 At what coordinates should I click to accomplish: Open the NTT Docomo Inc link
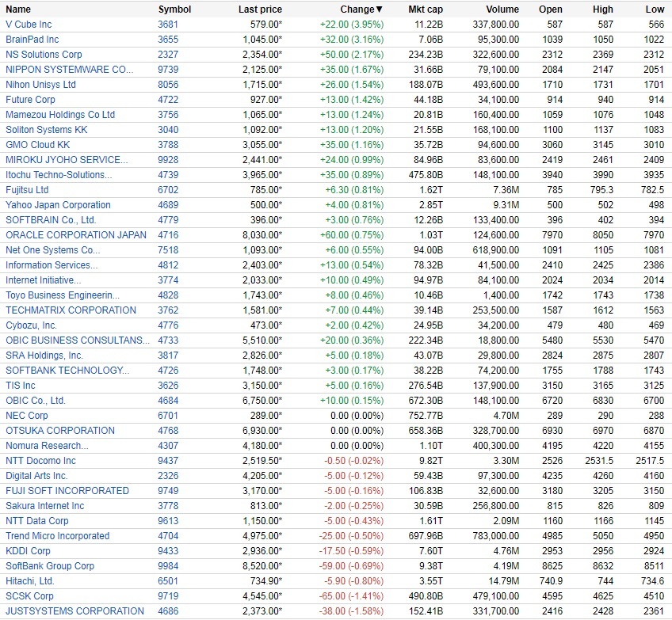[x=40, y=461]
